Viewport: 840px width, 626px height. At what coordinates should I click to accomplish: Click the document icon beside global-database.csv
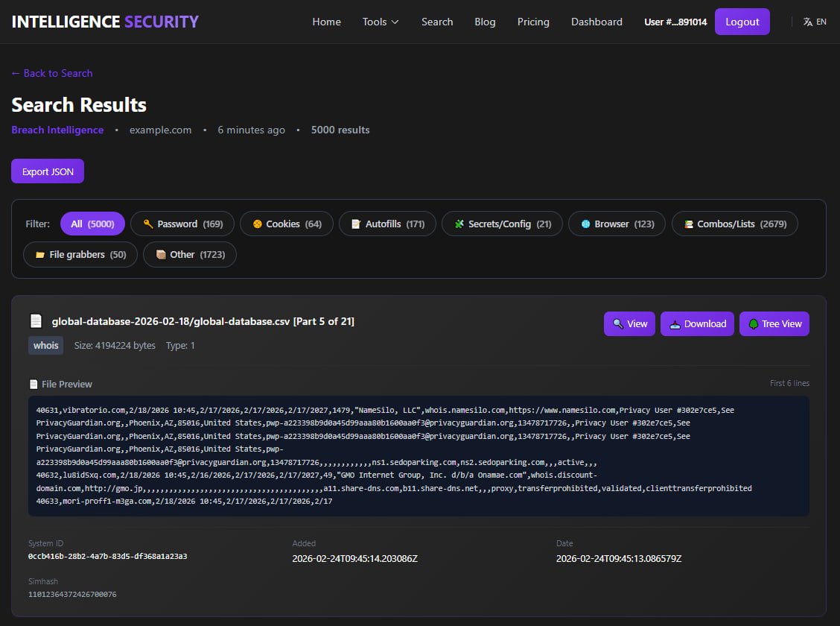click(36, 320)
